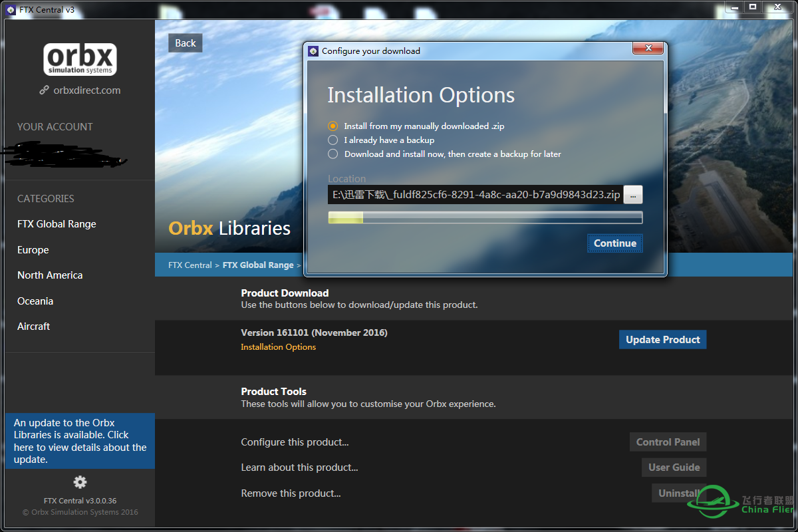Click FTX Global Range breadcrumb

coord(258,265)
